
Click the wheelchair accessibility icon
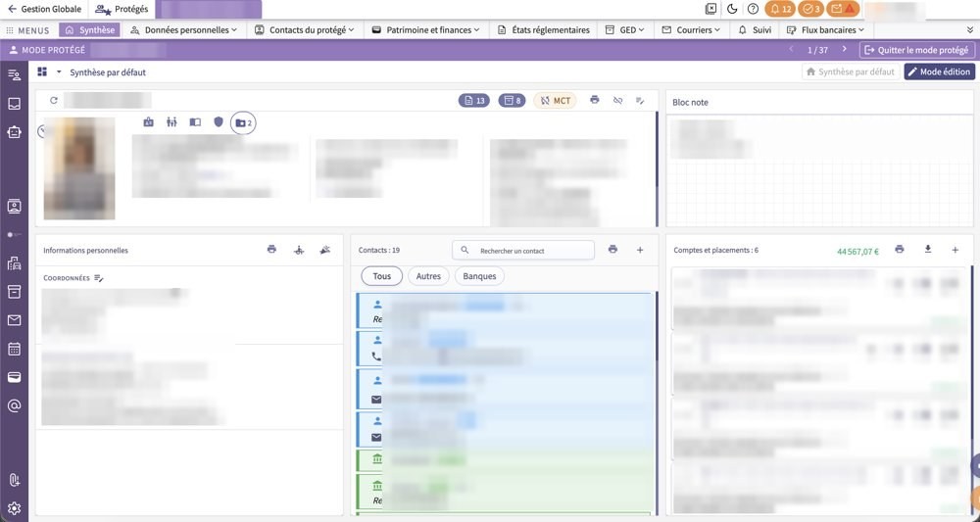299,250
